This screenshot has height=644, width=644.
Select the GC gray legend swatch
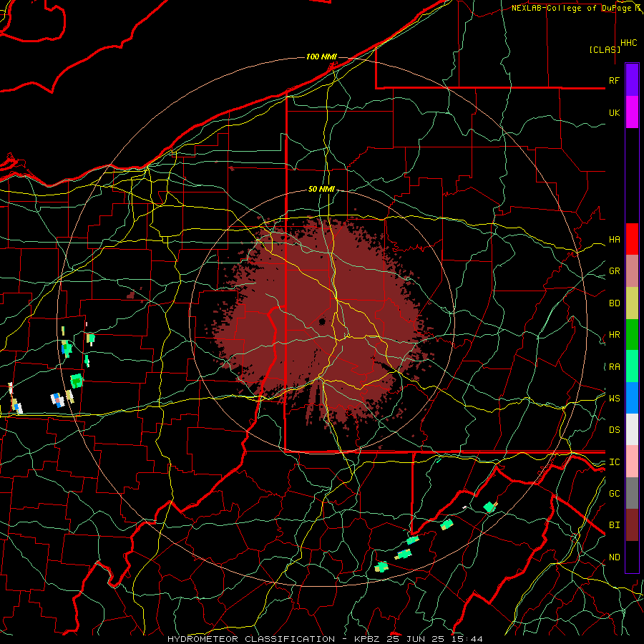click(632, 493)
